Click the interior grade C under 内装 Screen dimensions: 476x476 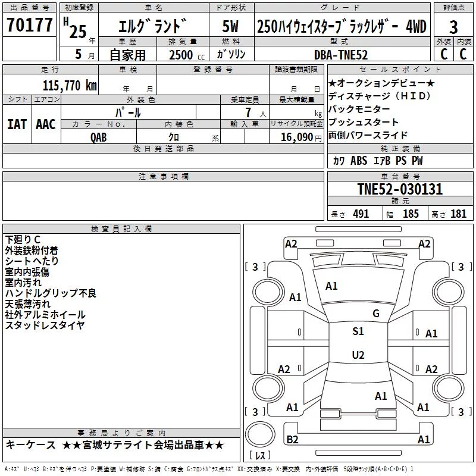click(463, 54)
